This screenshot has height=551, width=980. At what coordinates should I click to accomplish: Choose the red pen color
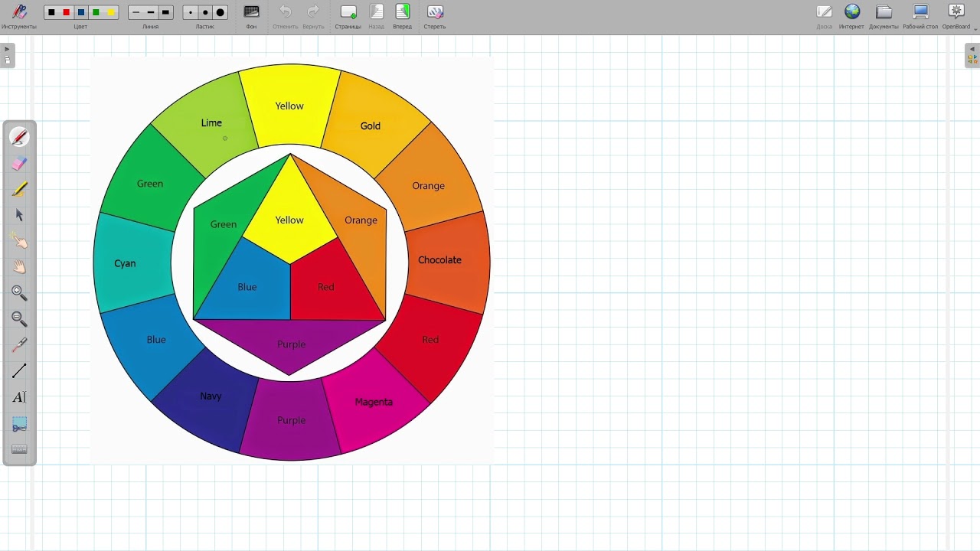click(67, 12)
